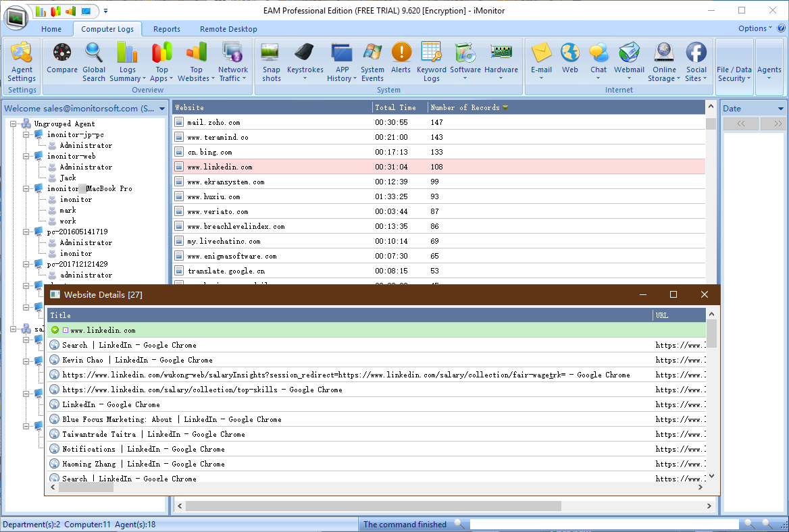This screenshot has width=789, height=532.
Task: Open Keyword Logs
Action: 431,62
